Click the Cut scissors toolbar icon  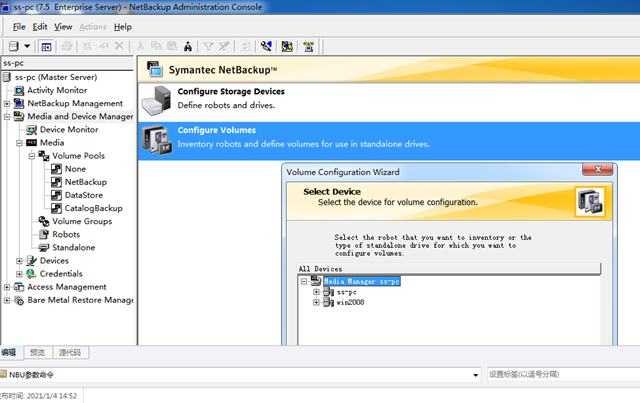coord(140,46)
